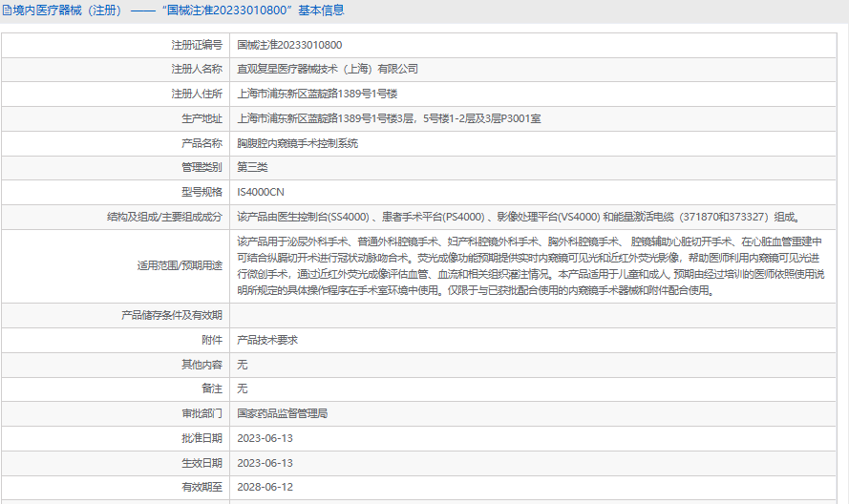Click the 其他内容 label cell

tap(116, 365)
